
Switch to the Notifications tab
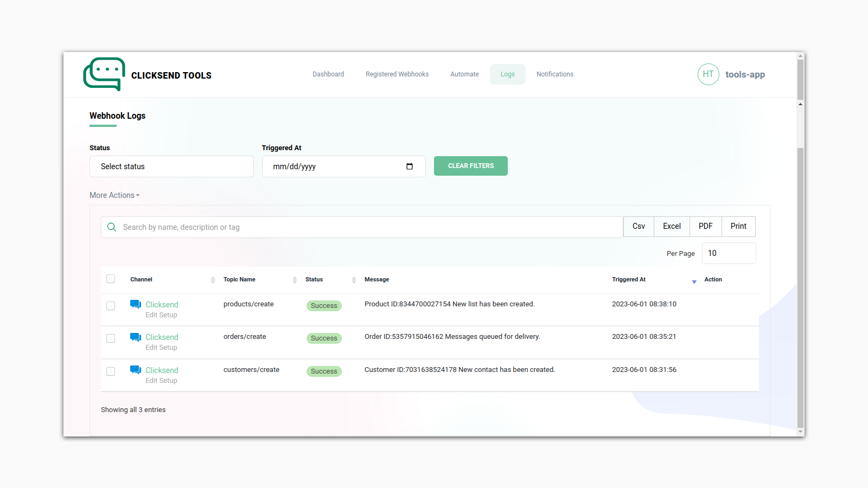coord(554,74)
